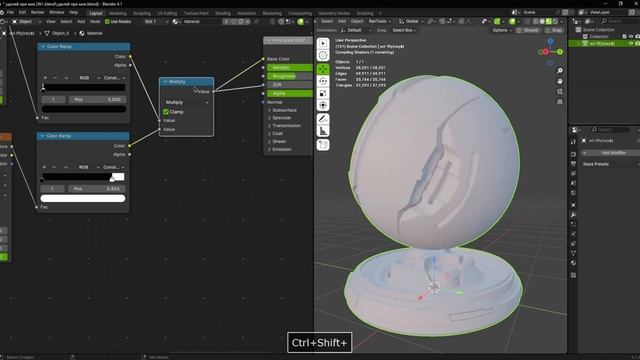Image resolution: width=640 pixels, height=360 pixels.
Task: Open the Slot 1 material slot dropdown
Action: point(156,22)
